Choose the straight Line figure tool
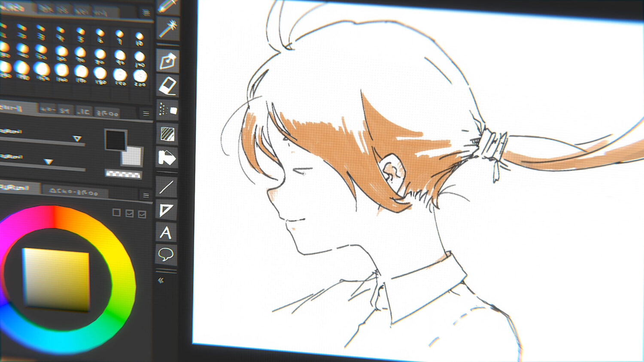 pos(166,187)
